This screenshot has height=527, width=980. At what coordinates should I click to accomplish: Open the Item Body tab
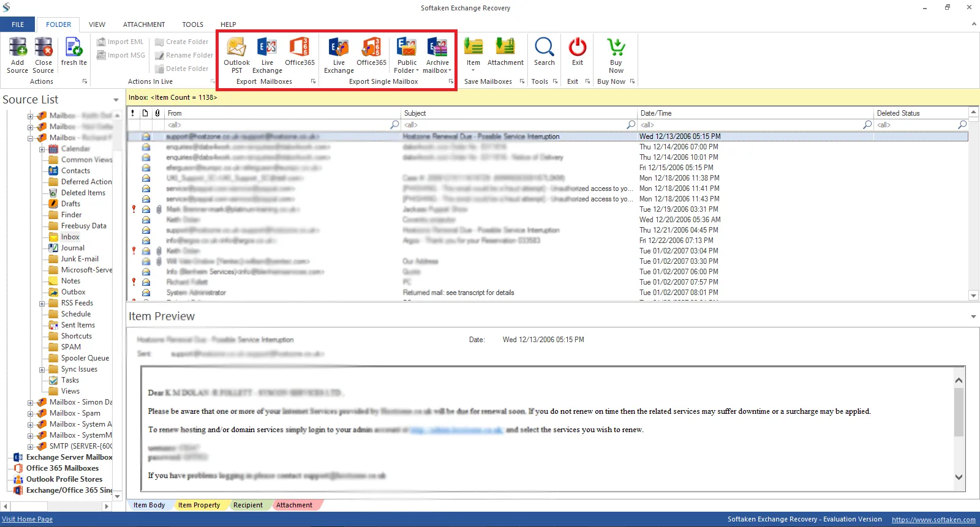point(149,505)
